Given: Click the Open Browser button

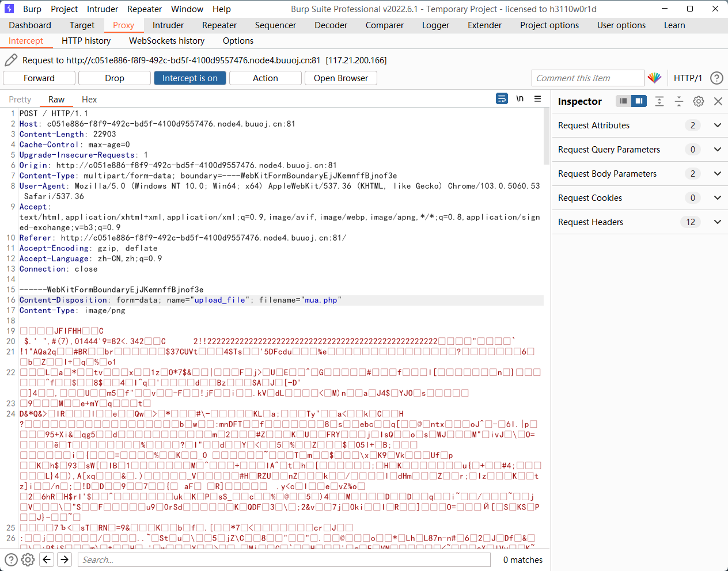Looking at the screenshot, I should point(341,78).
